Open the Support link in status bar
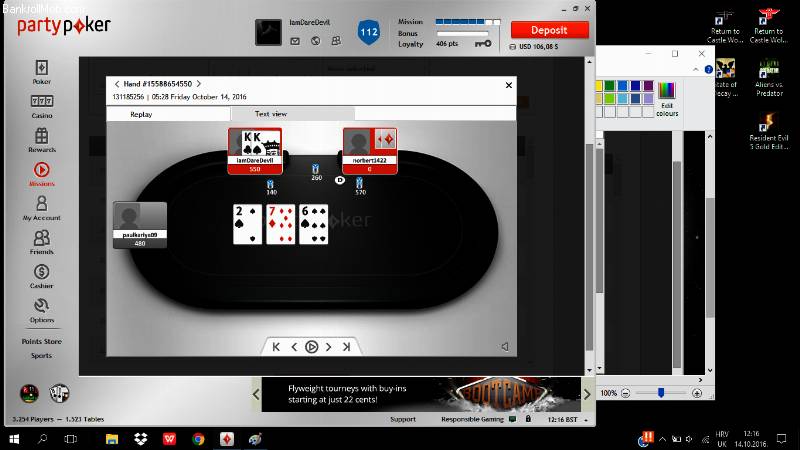This screenshot has width=800, height=450. [403, 419]
